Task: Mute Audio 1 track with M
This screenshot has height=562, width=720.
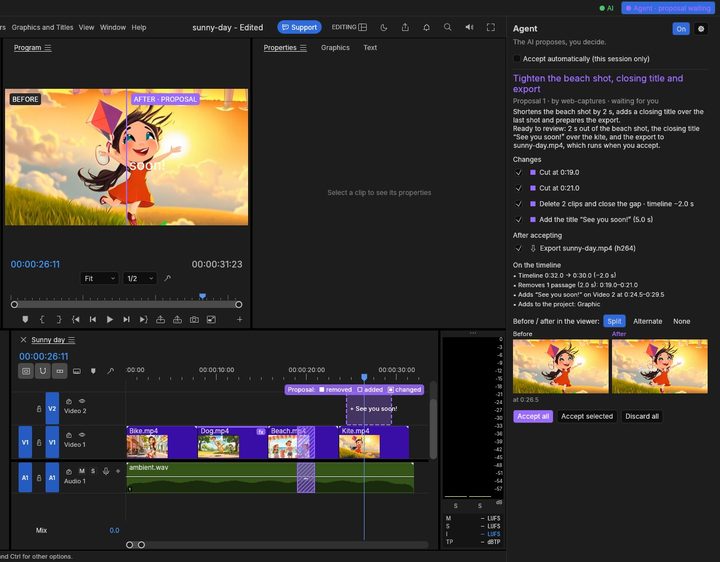Action: 82,471
